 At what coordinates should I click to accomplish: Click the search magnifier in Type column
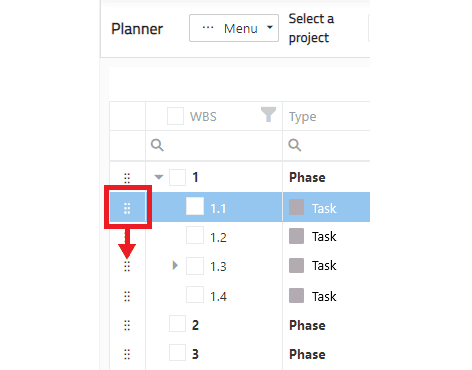point(295,145)
